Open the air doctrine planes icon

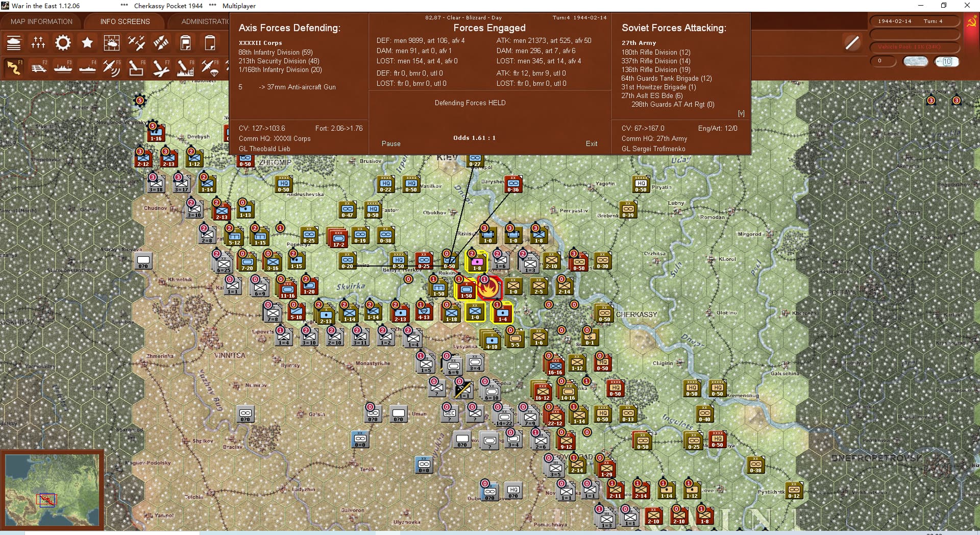coord(136,43)
